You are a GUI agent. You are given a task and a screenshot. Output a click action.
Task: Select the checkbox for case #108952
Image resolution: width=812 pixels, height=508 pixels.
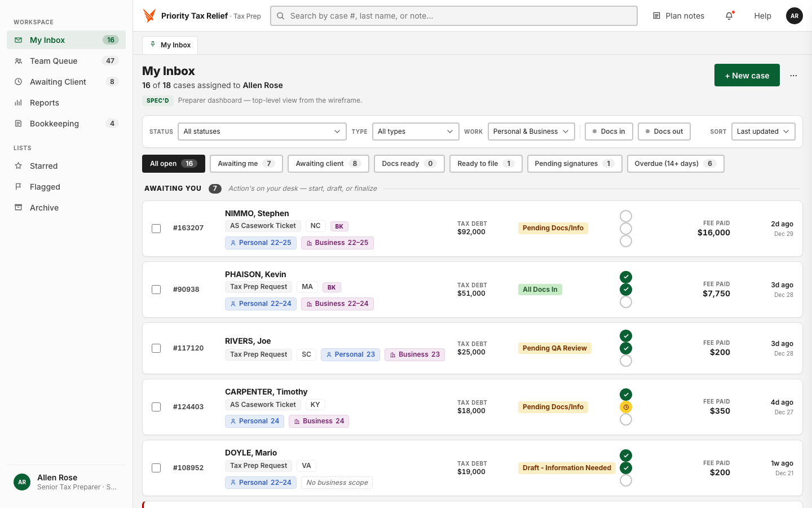156,468
